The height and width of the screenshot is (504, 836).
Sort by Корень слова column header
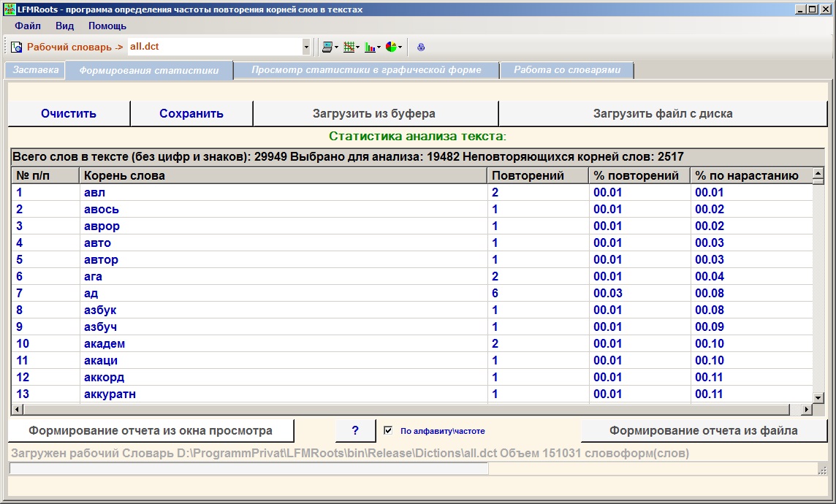283,175
